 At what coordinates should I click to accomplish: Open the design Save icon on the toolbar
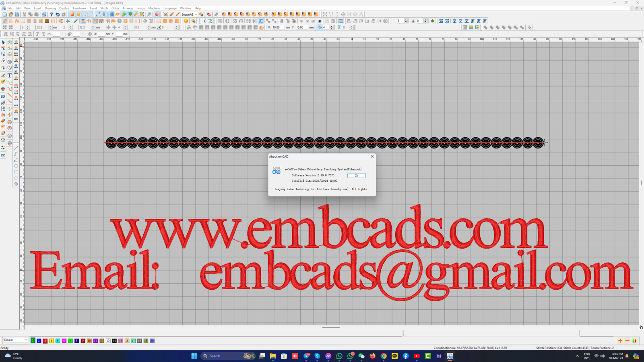[x=17, y=14]
